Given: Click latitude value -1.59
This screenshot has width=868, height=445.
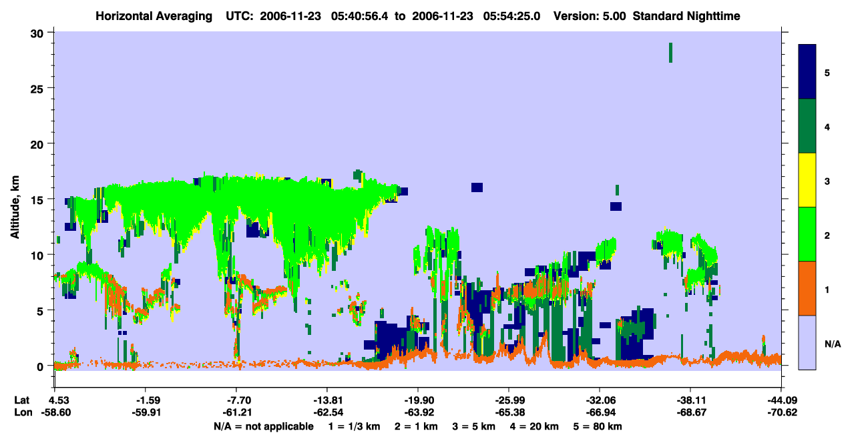Looking at the screenshot, I should pyautogui.click(x=146, y=400).
